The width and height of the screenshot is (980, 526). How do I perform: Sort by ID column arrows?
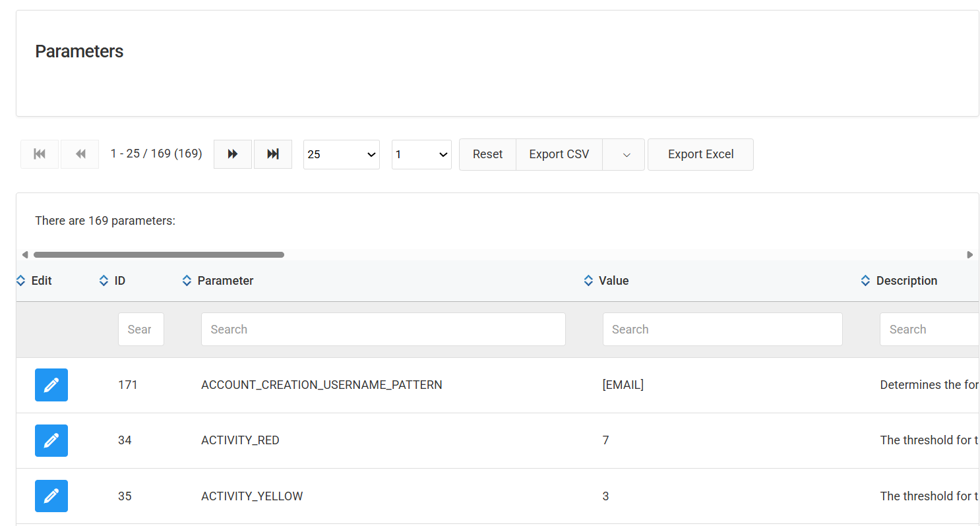pyautogui.click(x=104, y=281)
